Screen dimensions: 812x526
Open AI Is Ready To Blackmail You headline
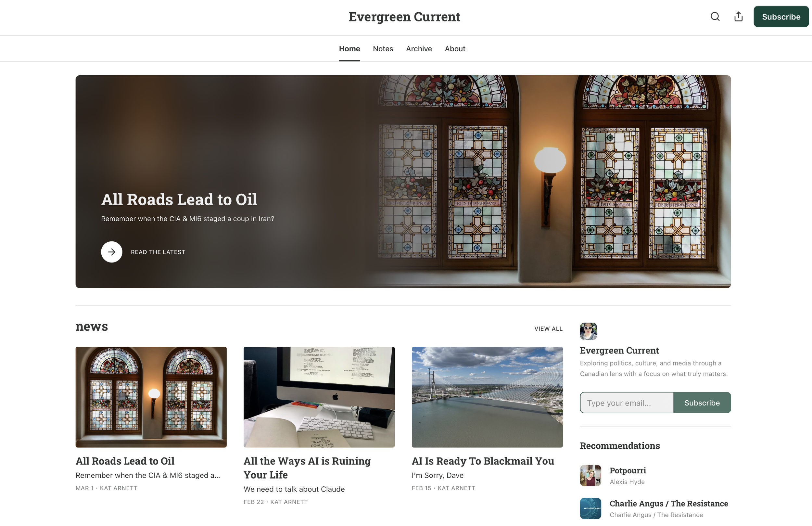(x=483, y=461)
